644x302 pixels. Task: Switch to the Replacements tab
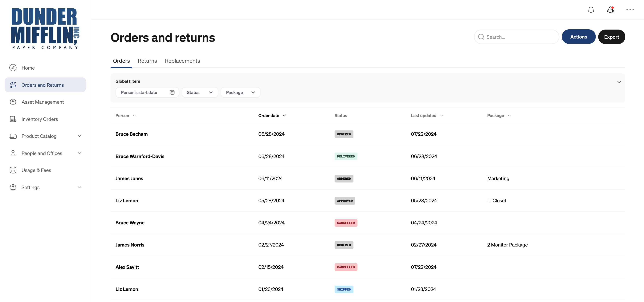click(x=182, y=61)
